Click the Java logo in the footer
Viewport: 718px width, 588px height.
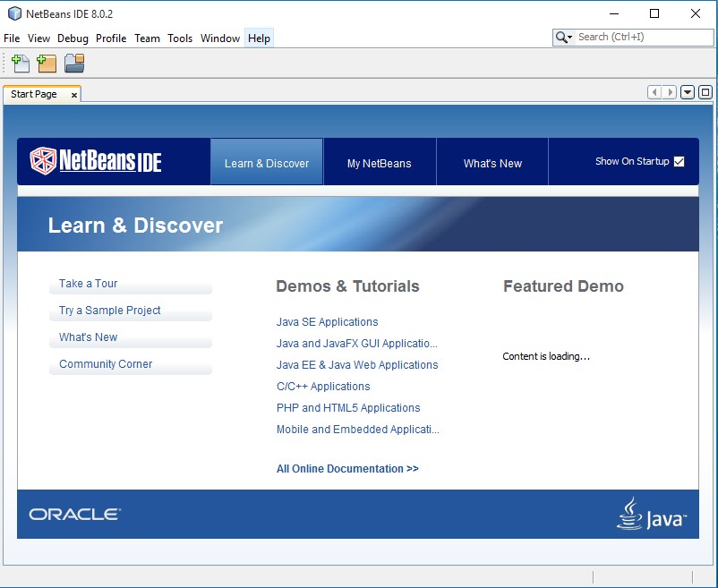tap(654, 514)
